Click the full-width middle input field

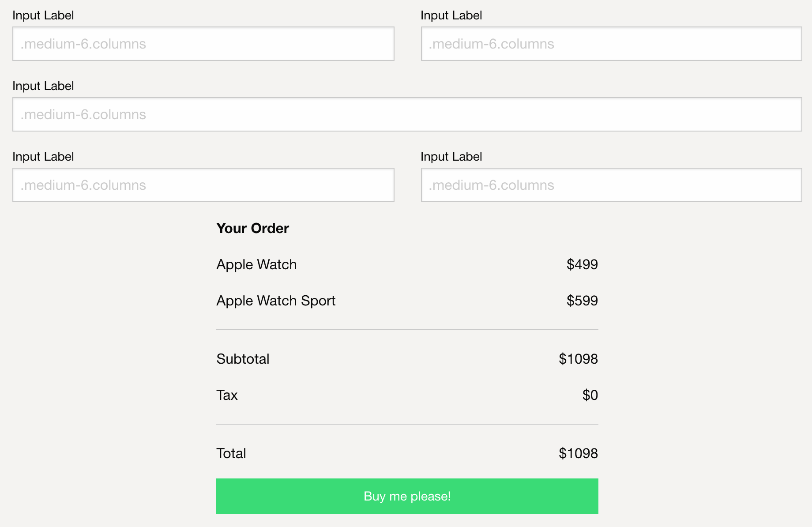click(x=407, y=114)
